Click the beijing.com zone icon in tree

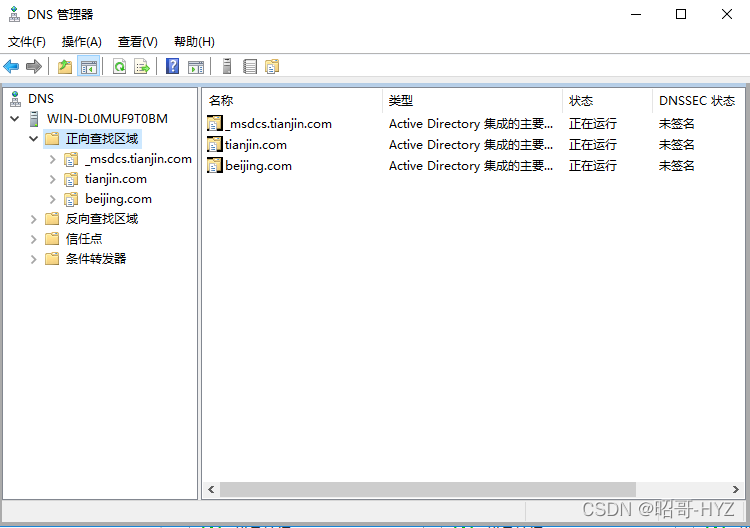click(x=71, y=199)
